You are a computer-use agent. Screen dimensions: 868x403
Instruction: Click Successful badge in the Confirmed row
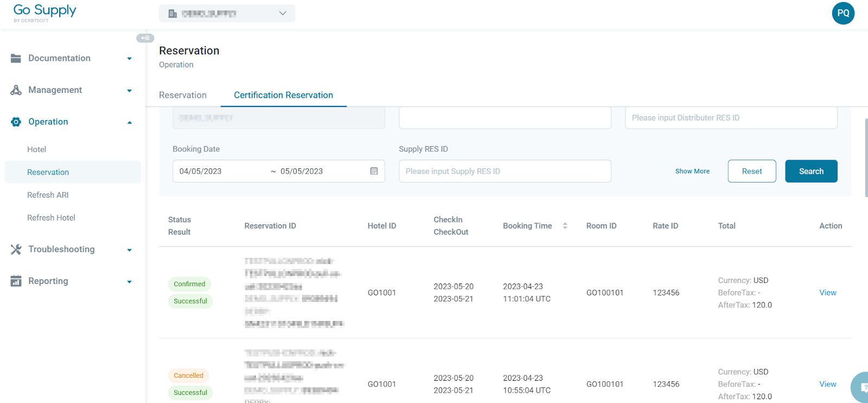tap(190, 301)
